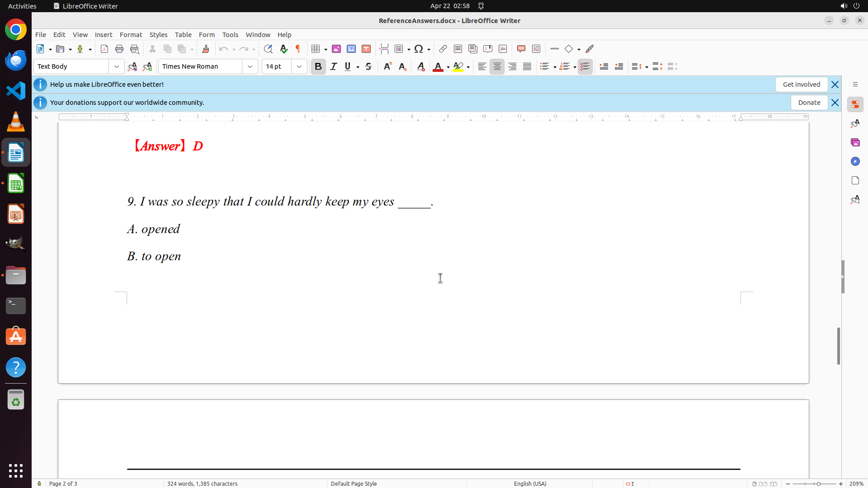
Task: Toggle Bold formatting
Action: [318, 66]
